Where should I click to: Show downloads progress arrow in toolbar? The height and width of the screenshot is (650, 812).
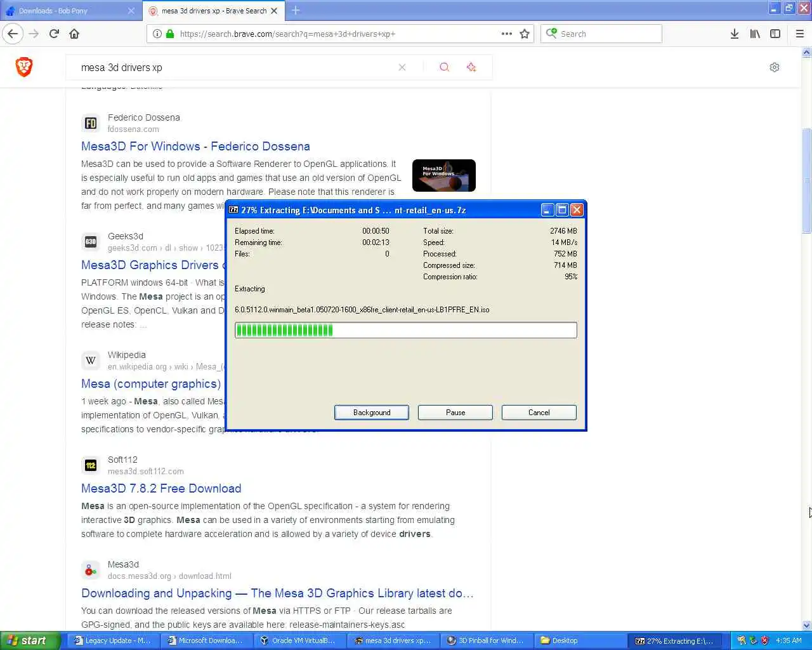coord(734,34)
